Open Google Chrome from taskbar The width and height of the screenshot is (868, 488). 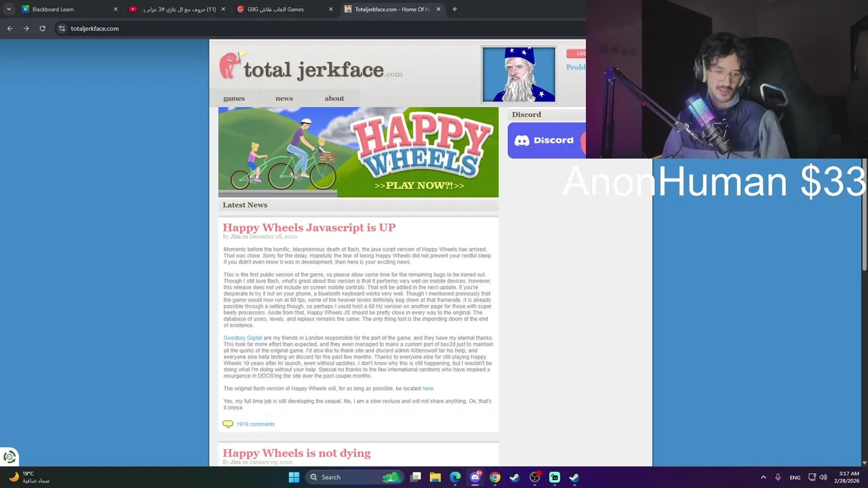(495, 477)
